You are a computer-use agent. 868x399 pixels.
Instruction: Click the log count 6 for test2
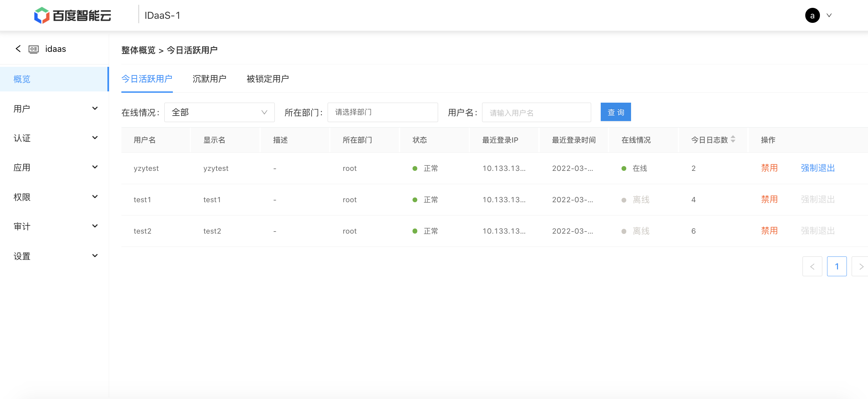pyautogui.click(x=693, y=231)
